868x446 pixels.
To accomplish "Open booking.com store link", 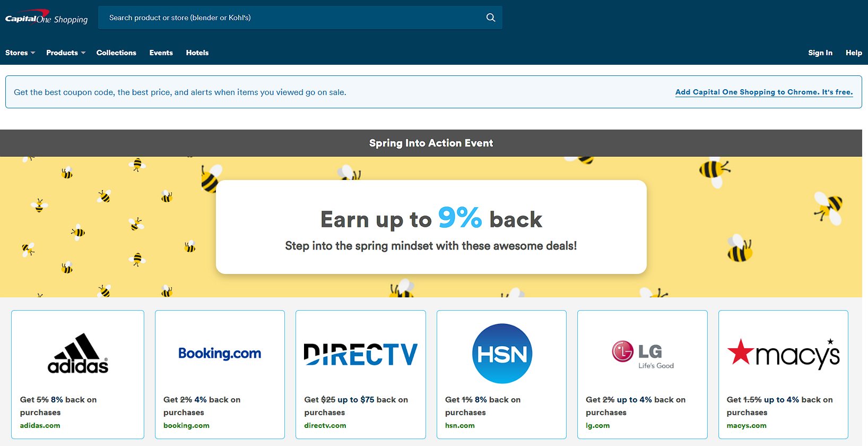I will (x=186, y=425).
